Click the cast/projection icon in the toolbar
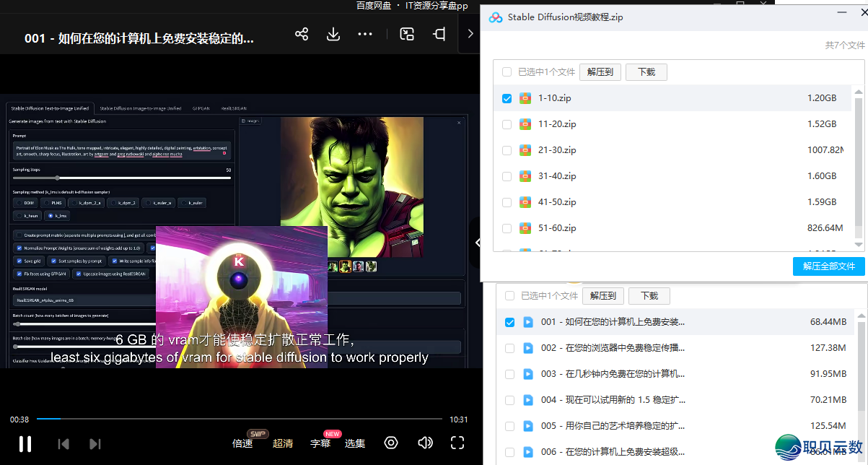Screen dimensions: 868x465 click(x=439, y=33)
